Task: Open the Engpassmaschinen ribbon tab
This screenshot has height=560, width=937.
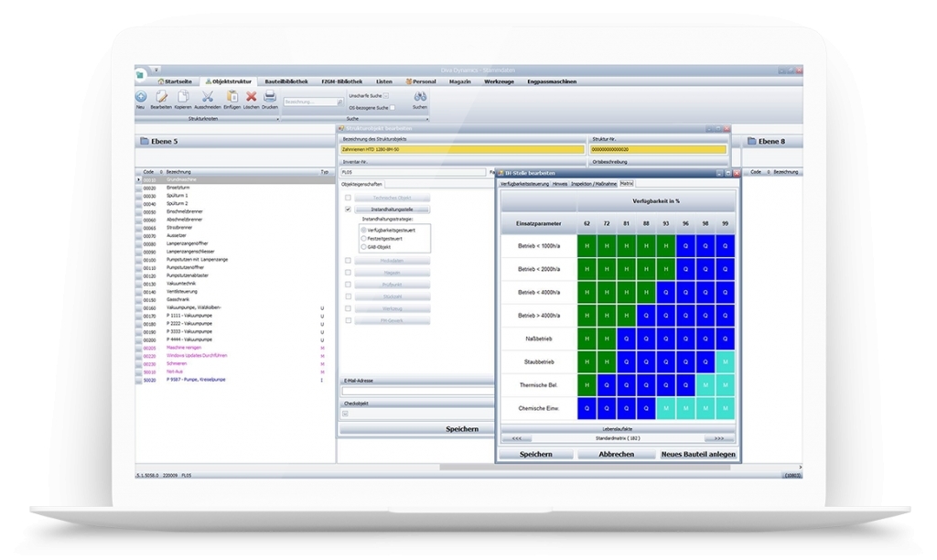Action: click(552, 81)
